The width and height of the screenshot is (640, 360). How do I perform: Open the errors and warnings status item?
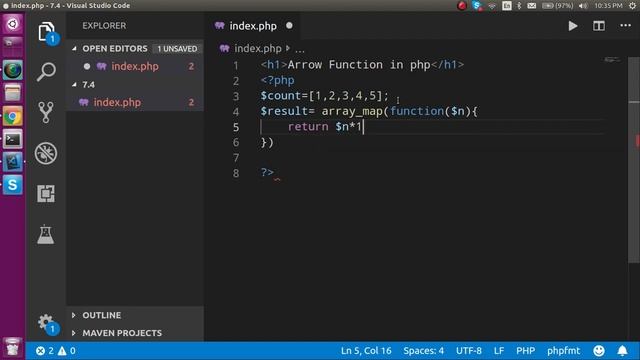(x=56, y=351)
